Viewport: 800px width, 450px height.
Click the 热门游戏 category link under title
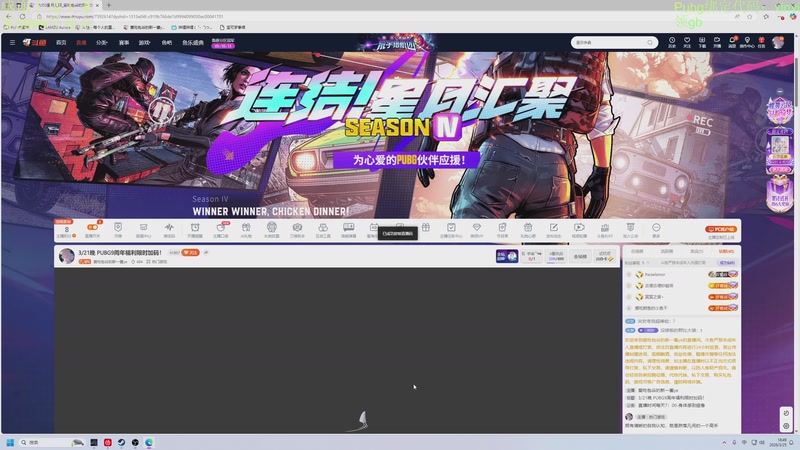[157, 262]
